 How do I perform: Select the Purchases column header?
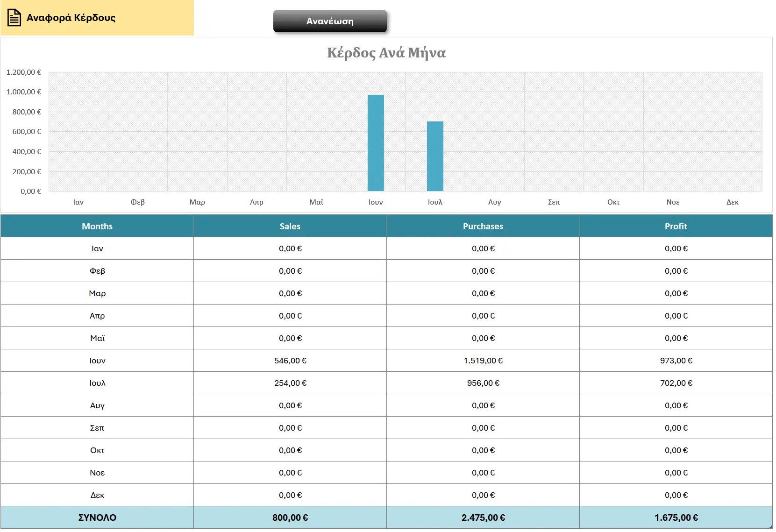pyautogui.click(x=483, y=226)
